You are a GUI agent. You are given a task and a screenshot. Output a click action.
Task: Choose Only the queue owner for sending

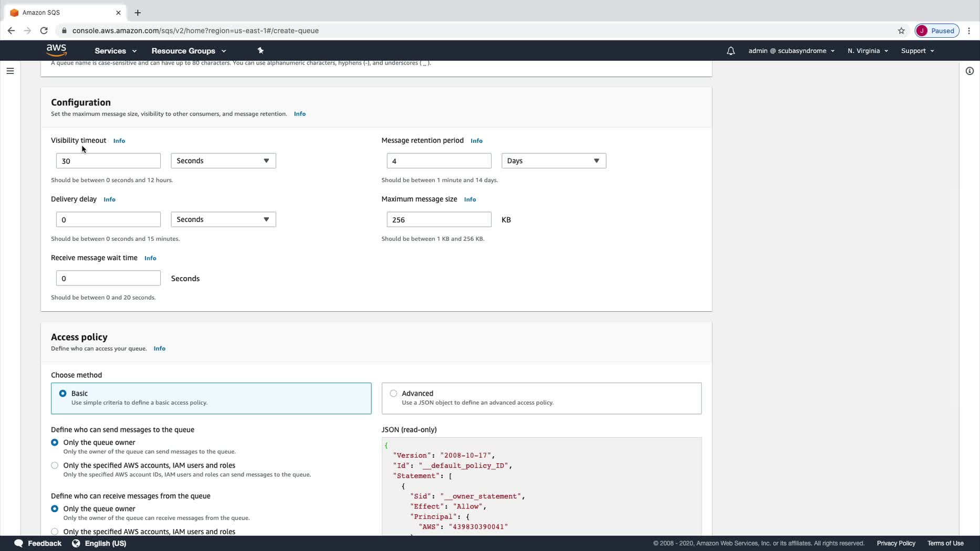(55, 442)
